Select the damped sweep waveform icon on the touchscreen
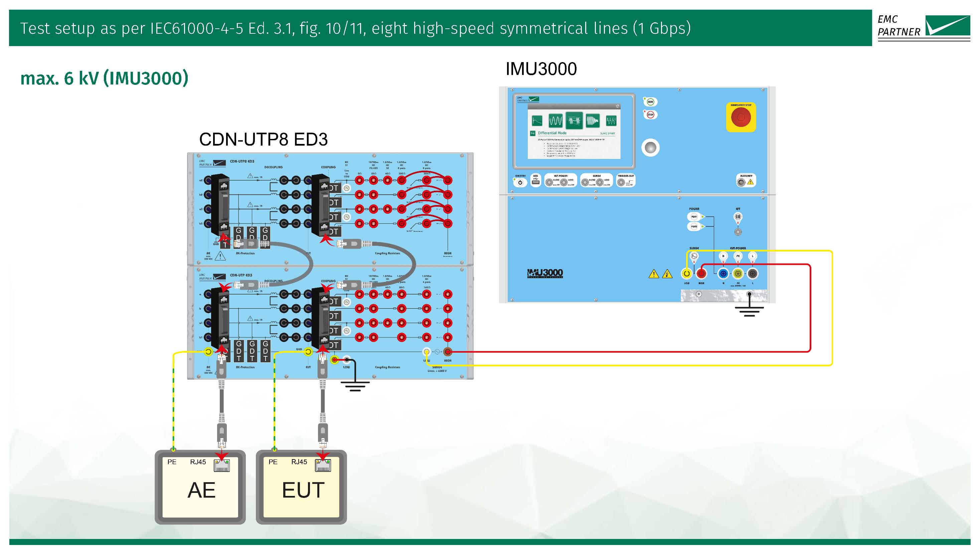The image size is (980, 551). pos(592,121)
